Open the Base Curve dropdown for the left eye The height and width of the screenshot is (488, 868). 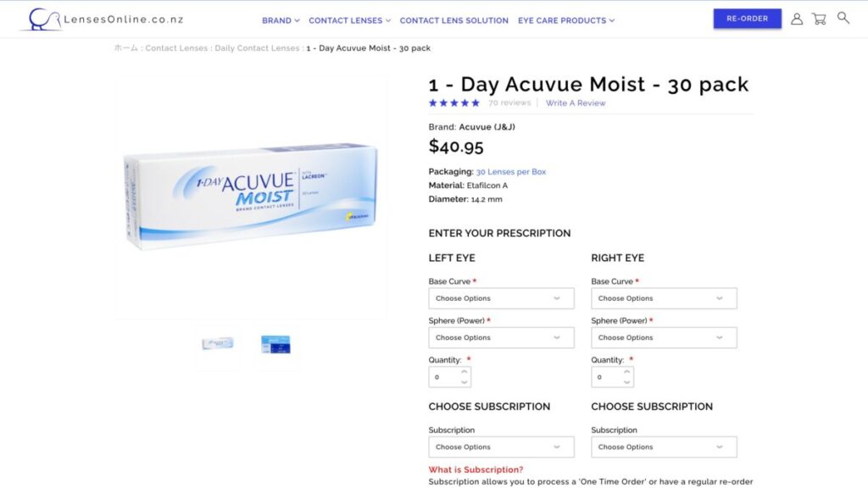point(501,298)
